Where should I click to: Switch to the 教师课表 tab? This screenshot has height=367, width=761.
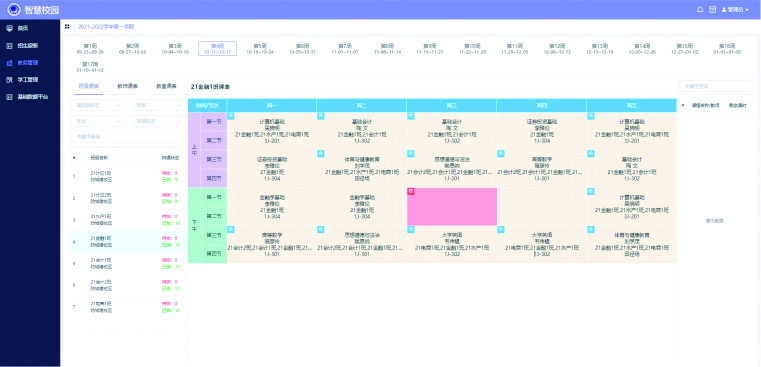(x=127, y=86)
